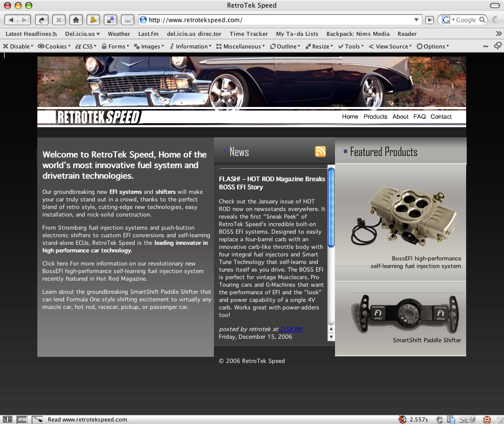The height and width of the screenshot is (424, 504).
Task: Reload the page with the refresh icon
Action: tap(42, 20)
